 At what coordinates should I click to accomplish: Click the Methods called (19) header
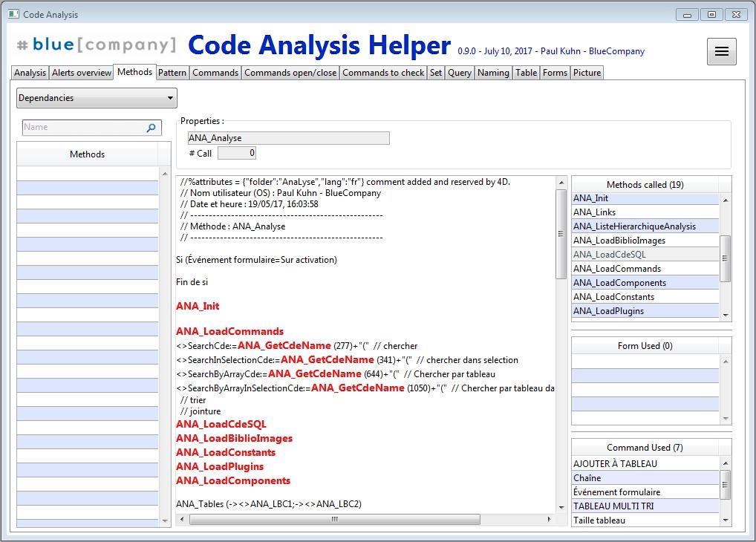coord(645,185)
